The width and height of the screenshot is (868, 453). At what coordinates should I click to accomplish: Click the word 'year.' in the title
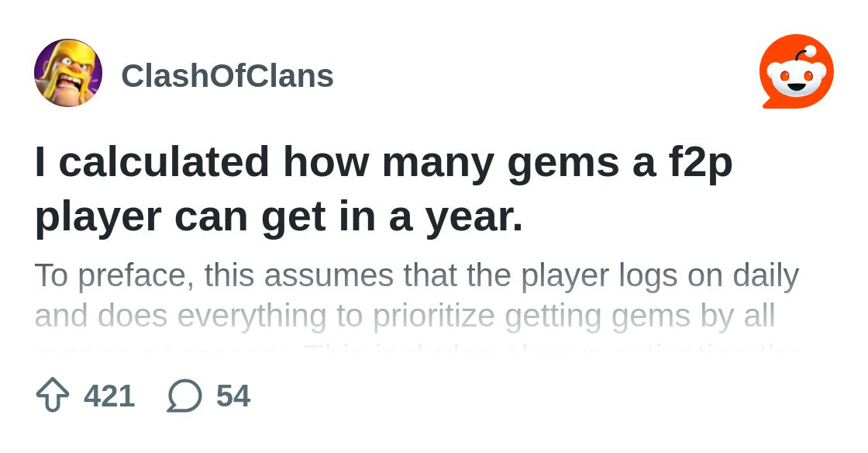pos(474,220)
